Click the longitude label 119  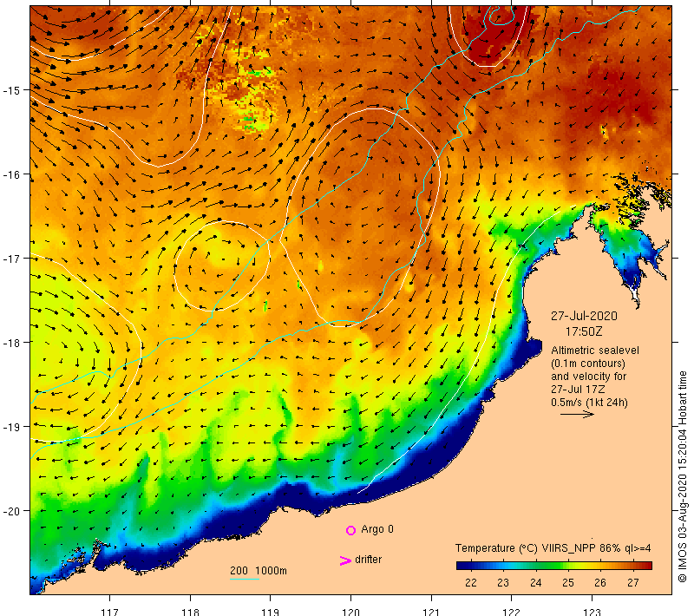[271, 612]
